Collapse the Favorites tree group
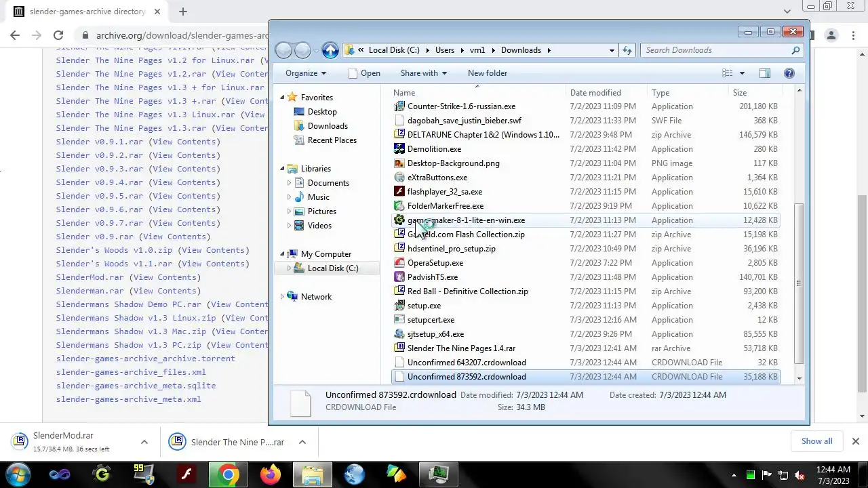 tap(283, 97)
